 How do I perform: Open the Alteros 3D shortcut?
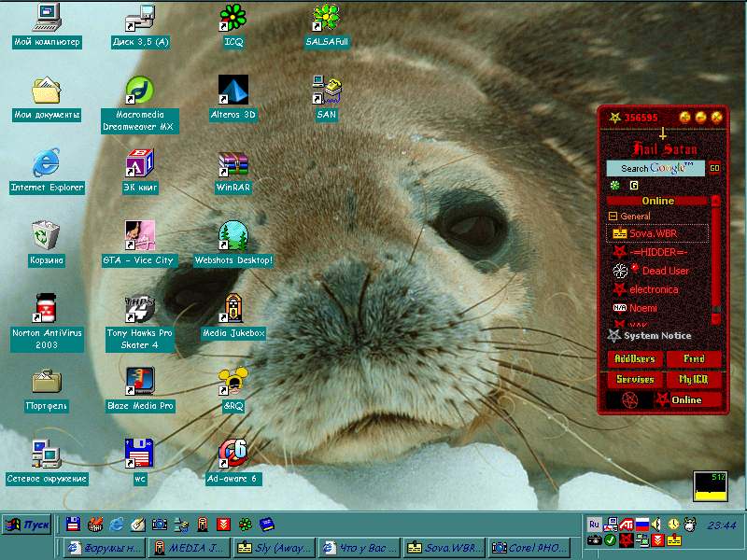point(233,91)
